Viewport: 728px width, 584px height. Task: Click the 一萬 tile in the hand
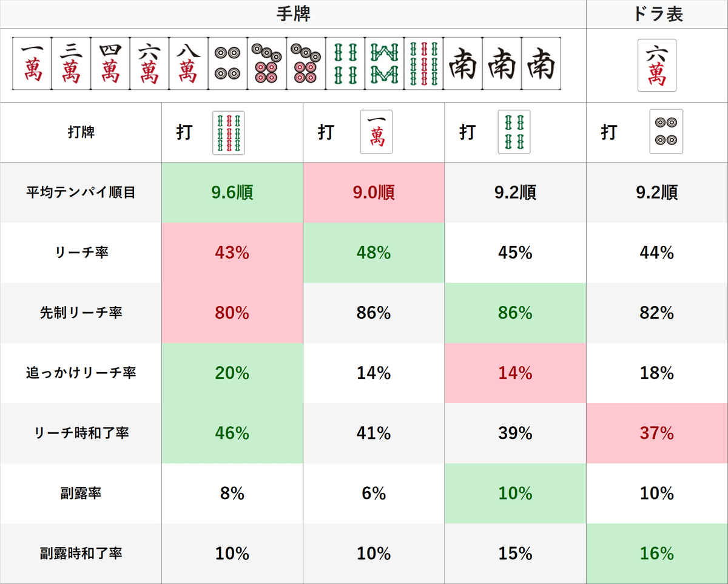(x=32, y=63)
